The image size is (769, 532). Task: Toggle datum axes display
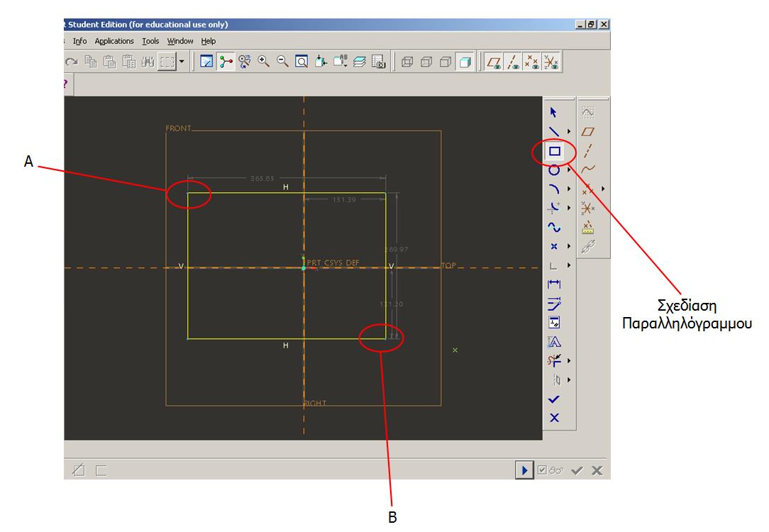coord(512,62)
